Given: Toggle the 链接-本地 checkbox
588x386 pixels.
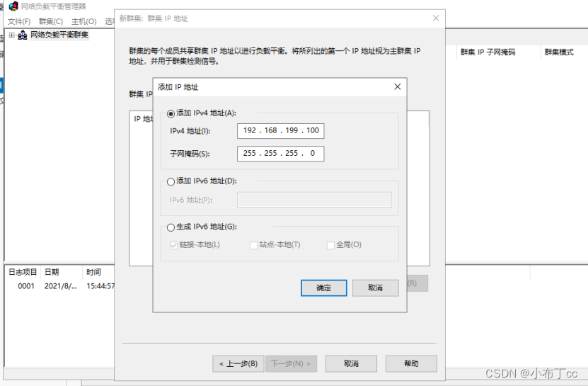Looking at the screenshot, I should click(174, 245).
